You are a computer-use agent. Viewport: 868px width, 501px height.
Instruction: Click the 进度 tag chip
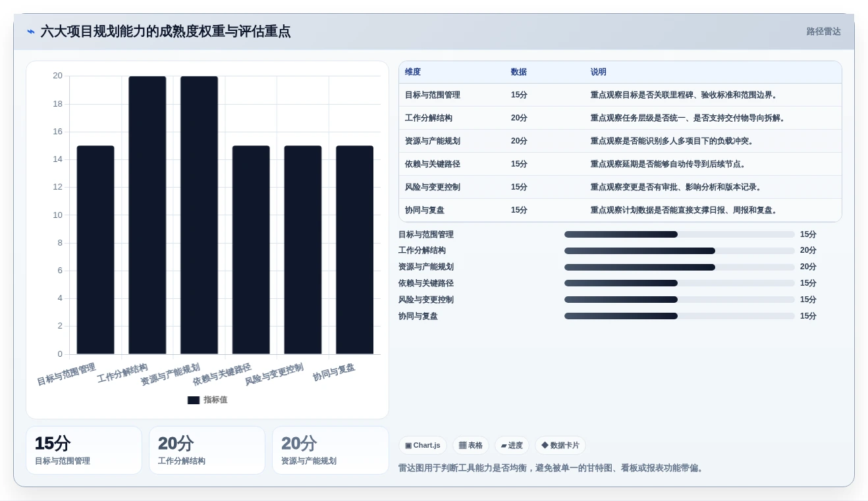512,446
